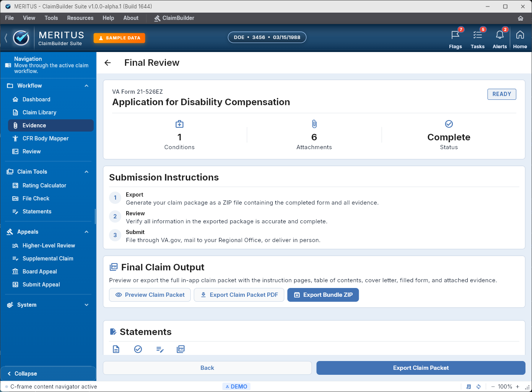Image resolution: width=532 pixels, height=392 pixels.
Task: Collapse the Workflow section
Action: point(86,85)
